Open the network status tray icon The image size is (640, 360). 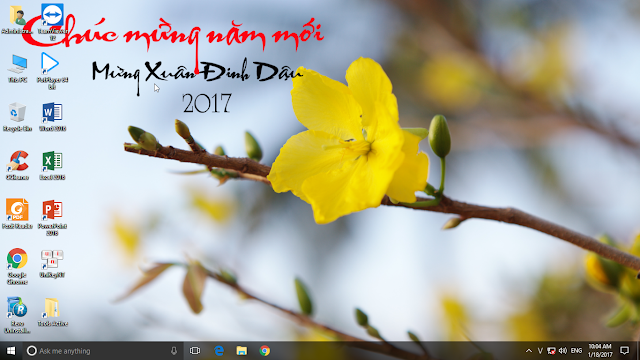(x=551, y=351)
